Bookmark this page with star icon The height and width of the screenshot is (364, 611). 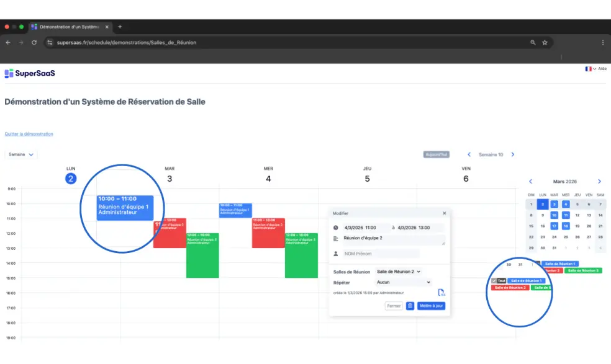545,43
